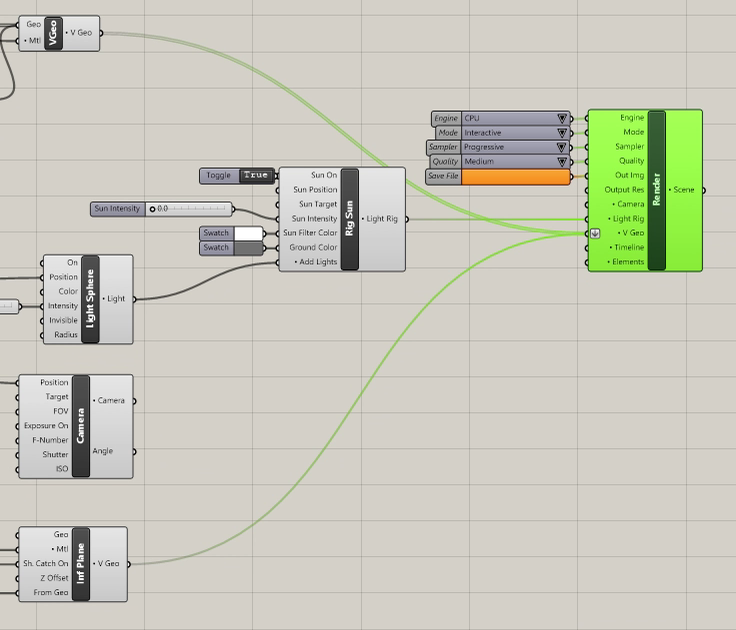Click Rig Sun's Add Lights input
The height and width of the screenshot is (630, 736).
click(x=315, y=262)
